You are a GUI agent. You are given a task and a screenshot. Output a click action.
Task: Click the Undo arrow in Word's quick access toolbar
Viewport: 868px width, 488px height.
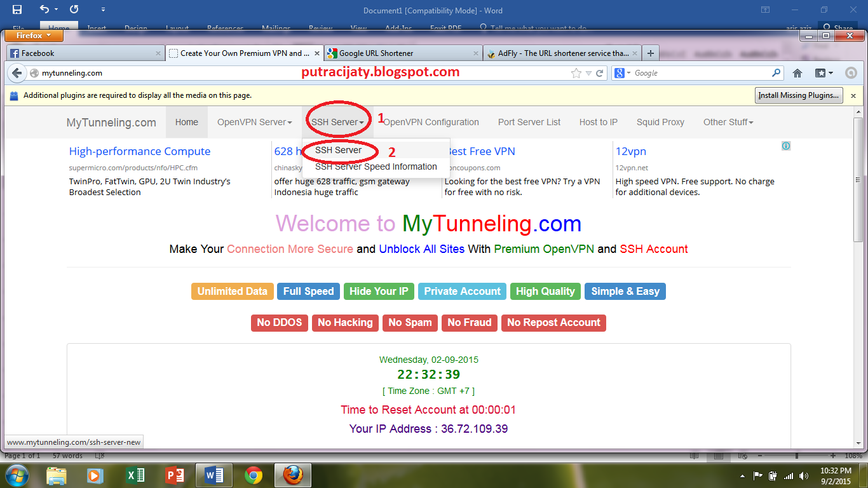(44, 10)
